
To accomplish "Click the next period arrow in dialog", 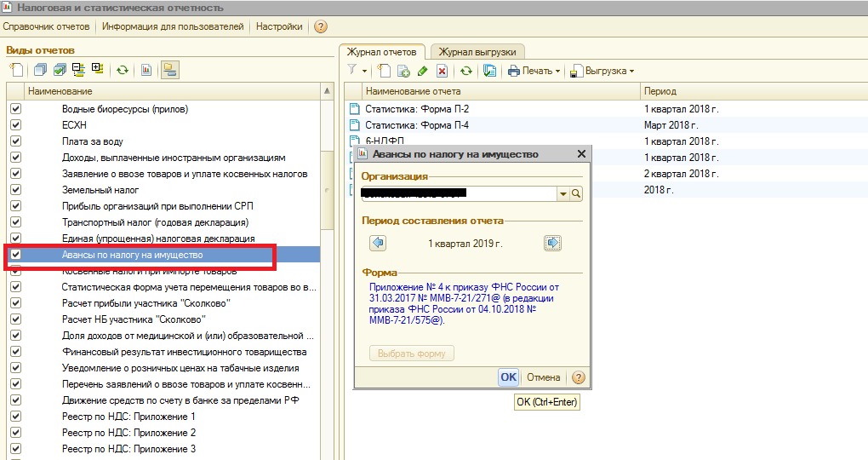I will click(x=552, y=244).
